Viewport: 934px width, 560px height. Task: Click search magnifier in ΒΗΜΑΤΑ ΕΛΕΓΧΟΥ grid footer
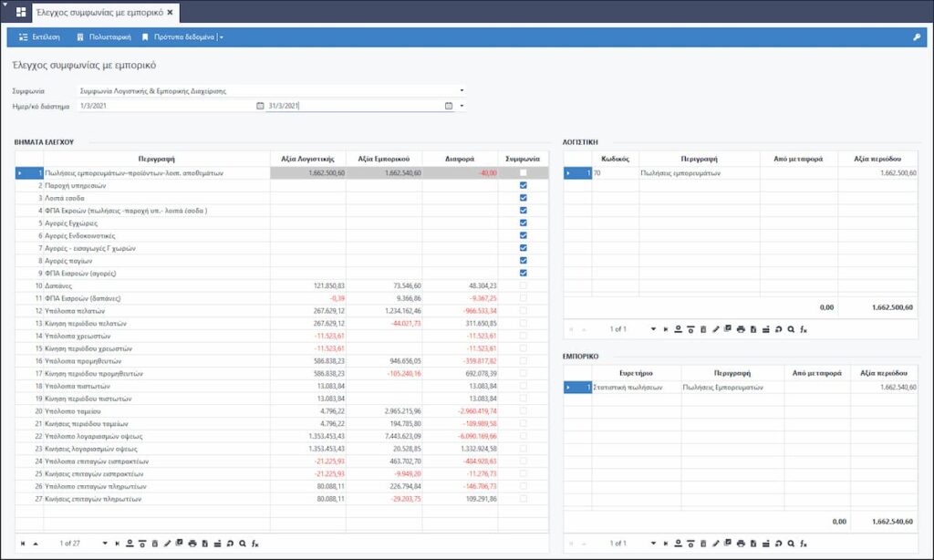click(x=242, y=544)
